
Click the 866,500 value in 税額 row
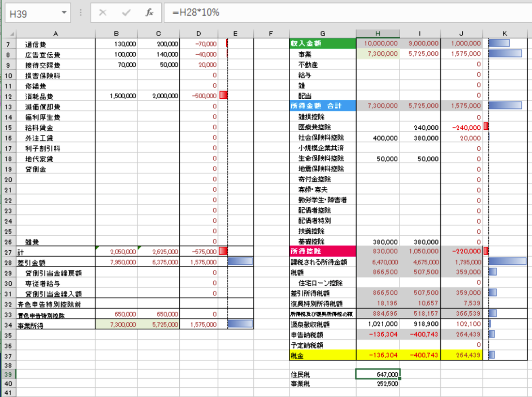377,272
